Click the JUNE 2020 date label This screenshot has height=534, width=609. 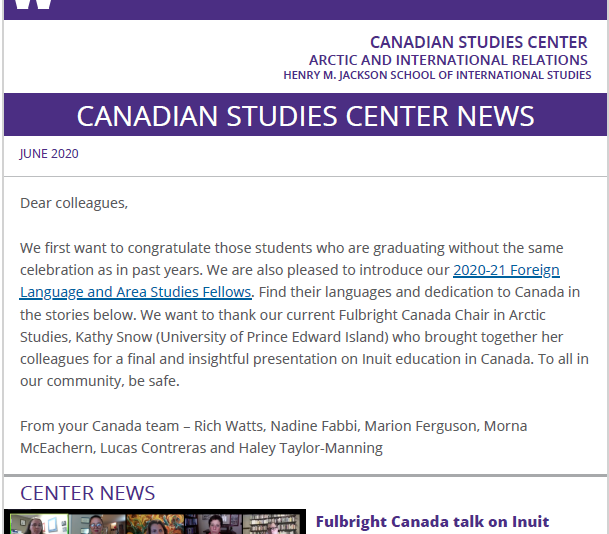click(49, 154)
